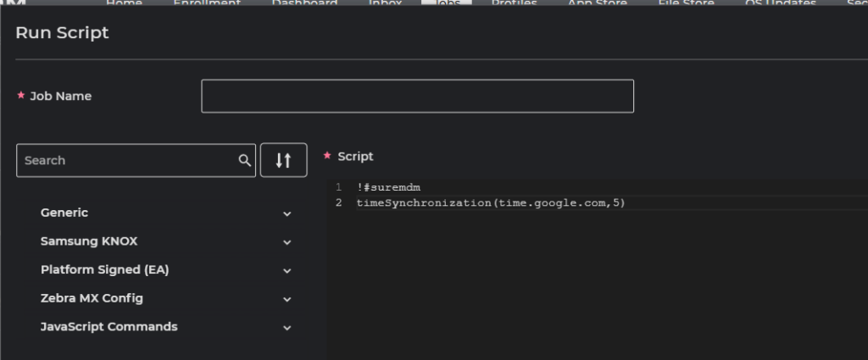The width and height of the screenshot is (868, 360).
Task: Expand the Samsung KNOX chevron
Action: pos(287,242)
